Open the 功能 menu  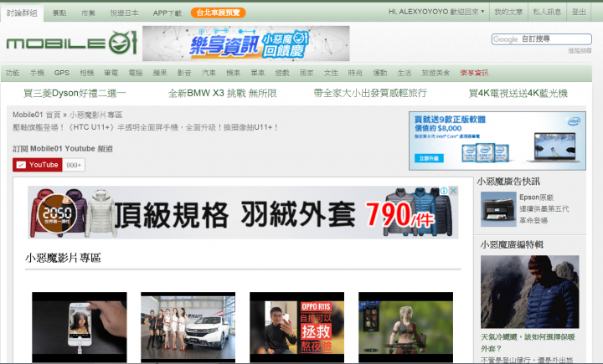13,73
